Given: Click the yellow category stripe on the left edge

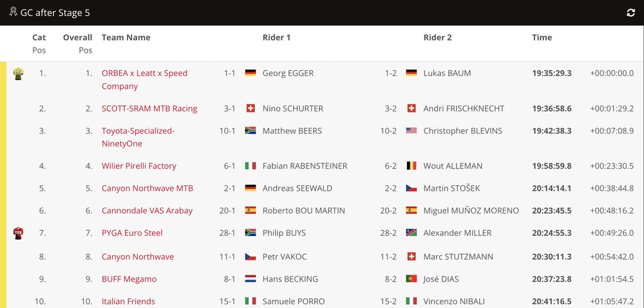Looking at the screenshot, I should click(x=3, y=185).
